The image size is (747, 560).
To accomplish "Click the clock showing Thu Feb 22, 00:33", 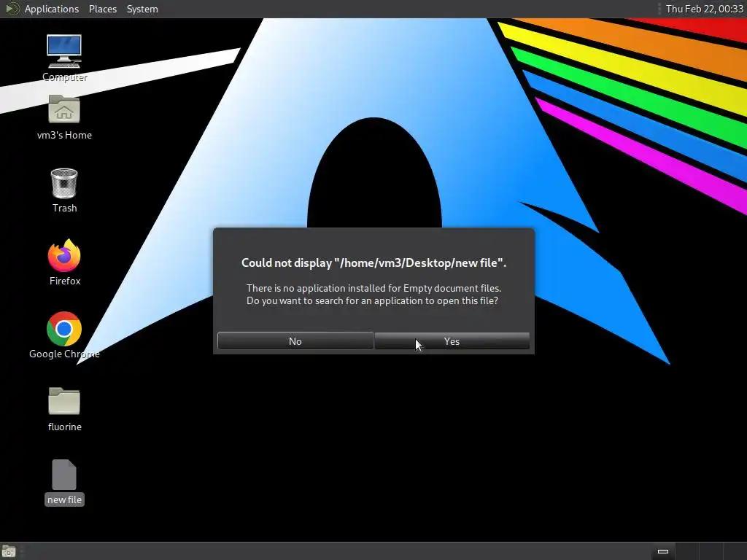I will tap(705, 9).
